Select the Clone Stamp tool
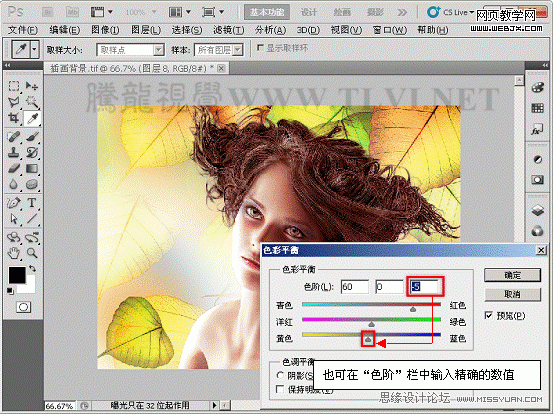 14,153
